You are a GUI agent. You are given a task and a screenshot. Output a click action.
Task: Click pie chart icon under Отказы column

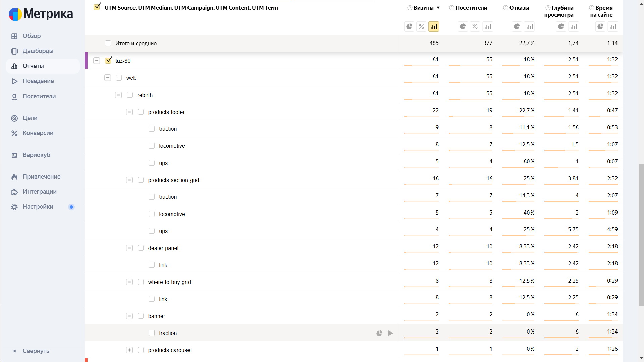[517, 27]
